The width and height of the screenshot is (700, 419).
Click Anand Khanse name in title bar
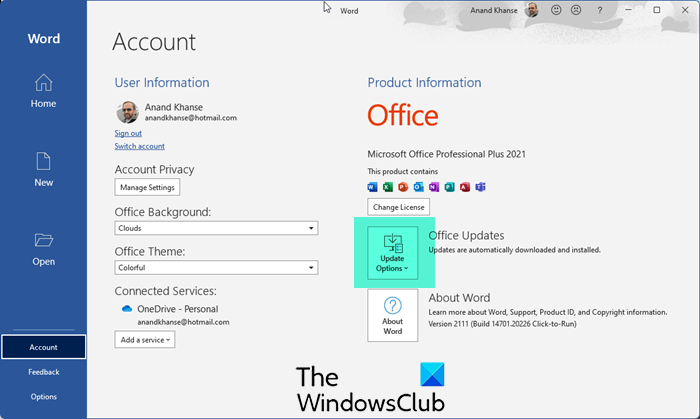point(494,10)
